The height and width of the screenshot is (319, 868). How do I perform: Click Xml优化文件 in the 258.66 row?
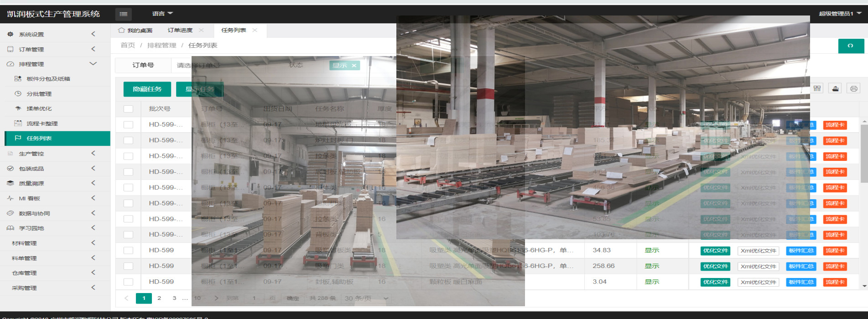pyautogui.click(x=758, y=266)
